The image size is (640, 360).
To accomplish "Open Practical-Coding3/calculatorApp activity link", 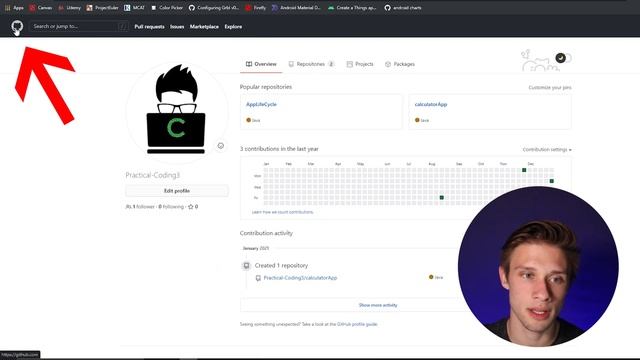I will [300, 278].
